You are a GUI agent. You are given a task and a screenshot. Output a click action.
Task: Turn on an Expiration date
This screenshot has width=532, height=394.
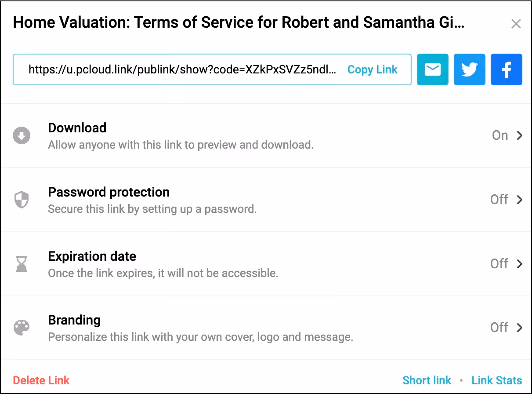point(507,263)
